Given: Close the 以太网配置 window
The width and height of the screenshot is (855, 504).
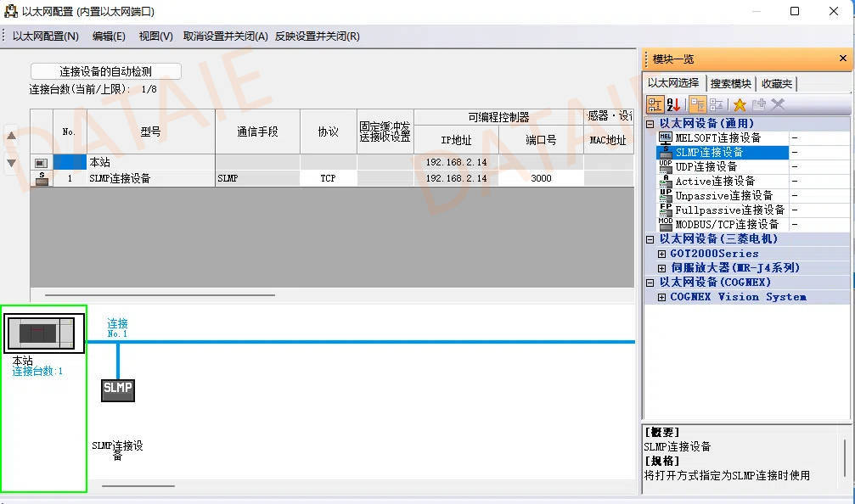Looking at the screenshot, I should (834, 11).
